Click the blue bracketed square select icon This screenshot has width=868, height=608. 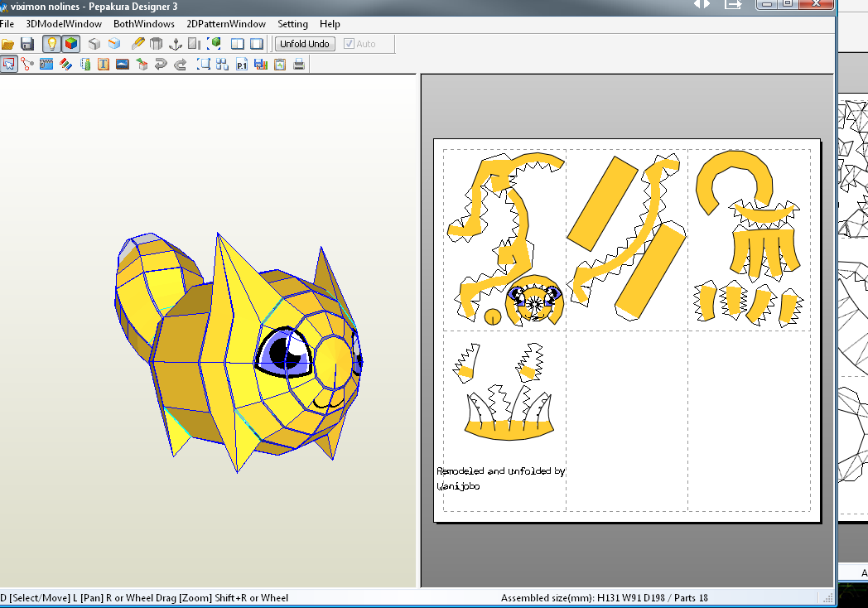tap(204, 65)
